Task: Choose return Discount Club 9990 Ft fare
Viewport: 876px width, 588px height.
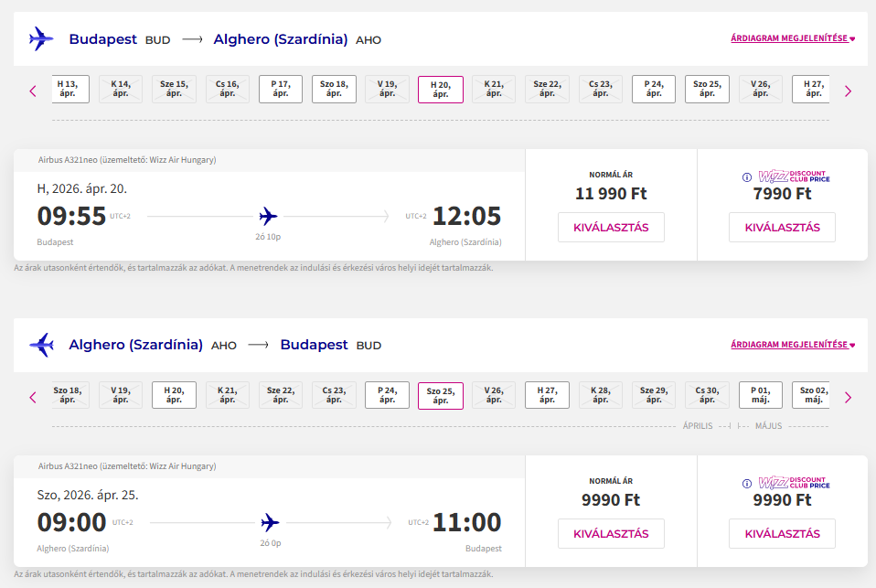Action: pyautogui.click(x=782, y=534)
